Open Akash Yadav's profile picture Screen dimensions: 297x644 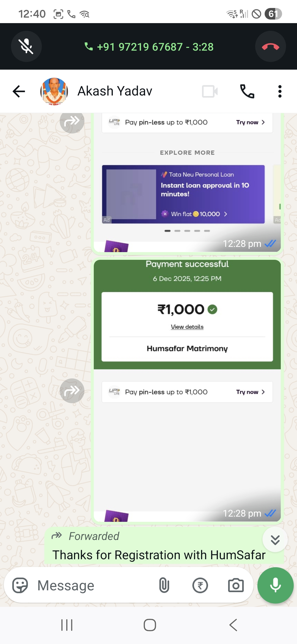54,91
